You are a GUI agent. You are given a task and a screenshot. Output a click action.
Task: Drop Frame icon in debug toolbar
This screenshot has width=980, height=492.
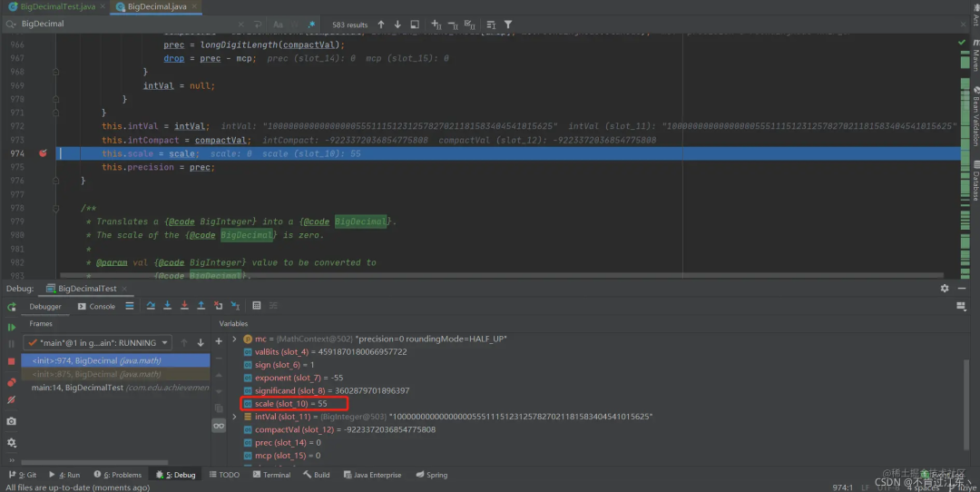coord(218,306)
